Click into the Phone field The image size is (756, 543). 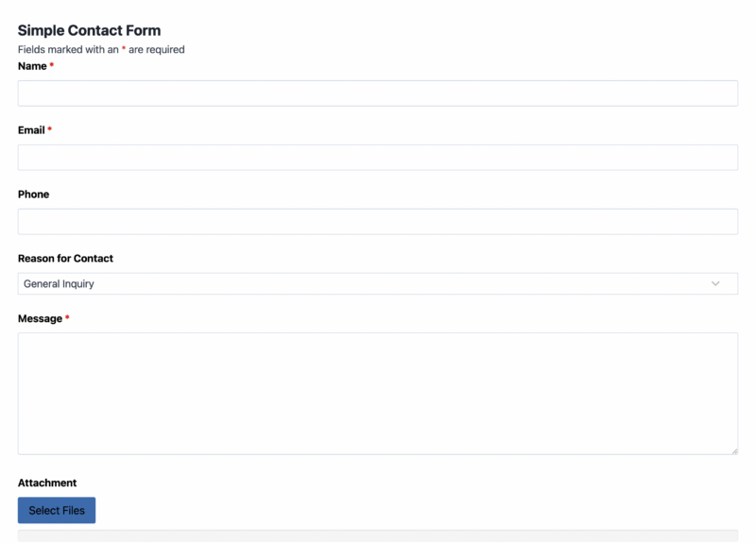pyautogui.click(x=377, y=221)
